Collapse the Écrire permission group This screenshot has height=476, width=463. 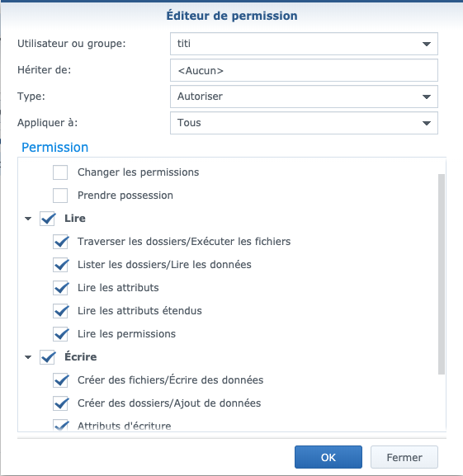click(28, 357)
